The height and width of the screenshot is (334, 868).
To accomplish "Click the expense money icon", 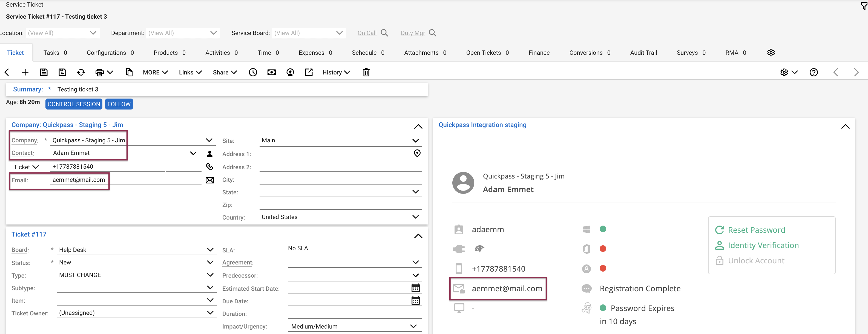I will tap(272, 72).
